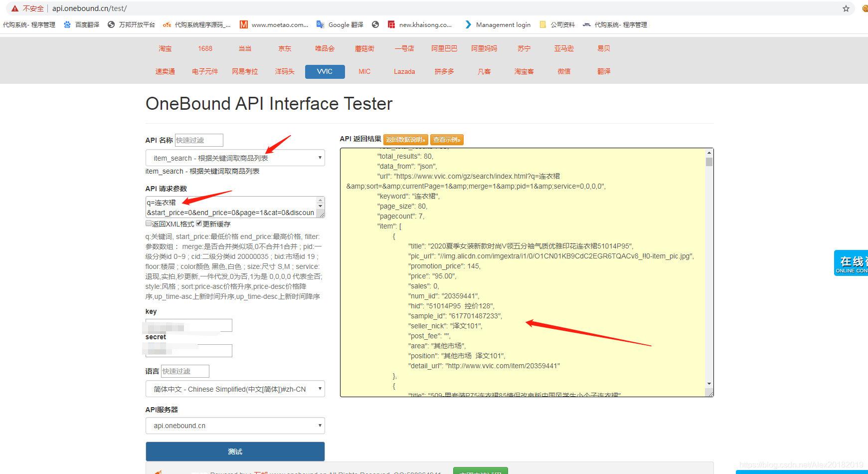The height and width of the screenshot is (474, 868).
Task: Open the Management login bookmark
Action: [x=498, y=24]
